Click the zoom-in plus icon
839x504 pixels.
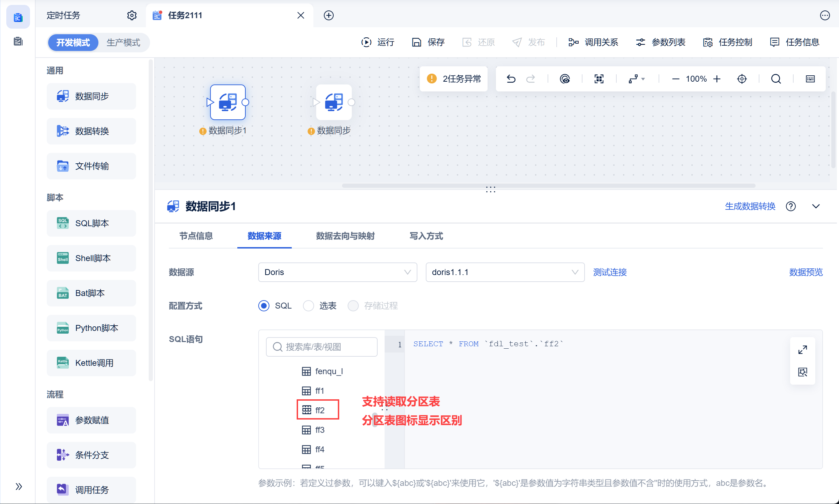(x=717, y=79)
